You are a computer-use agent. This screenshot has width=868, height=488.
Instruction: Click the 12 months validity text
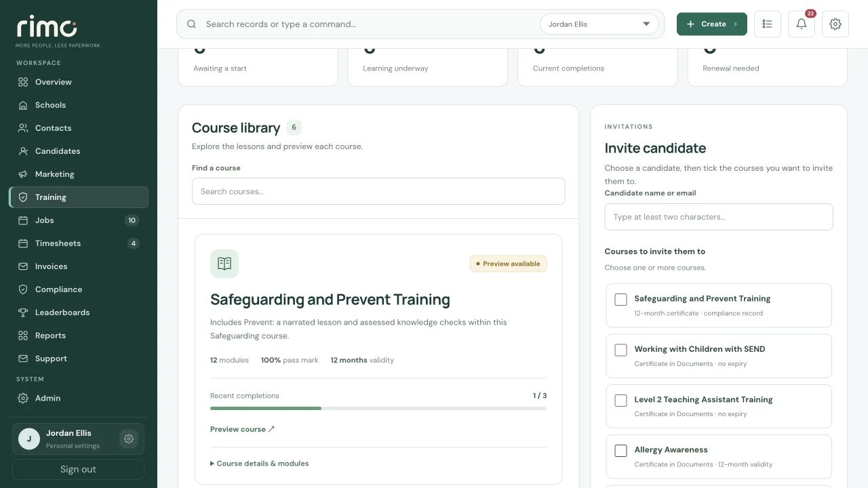pyautogui.click(x=362, y=360)
